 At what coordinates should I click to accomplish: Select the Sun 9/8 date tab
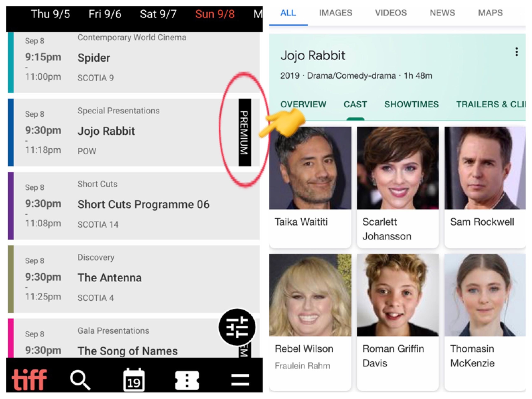point(215,14)
